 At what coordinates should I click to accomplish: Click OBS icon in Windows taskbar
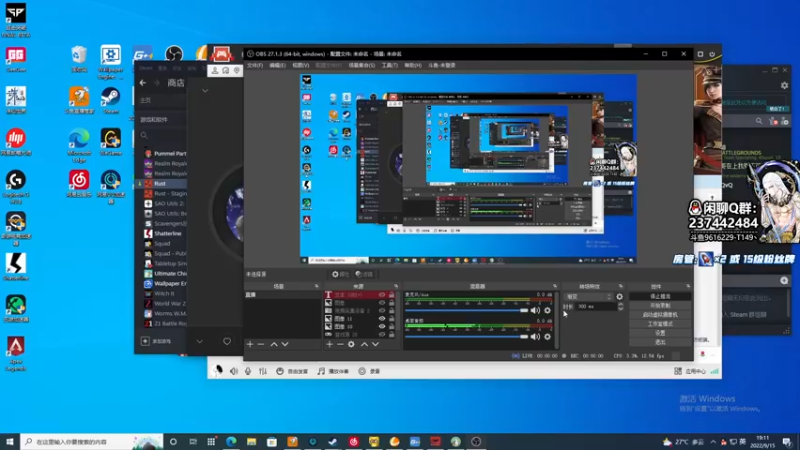click(476, 441)
